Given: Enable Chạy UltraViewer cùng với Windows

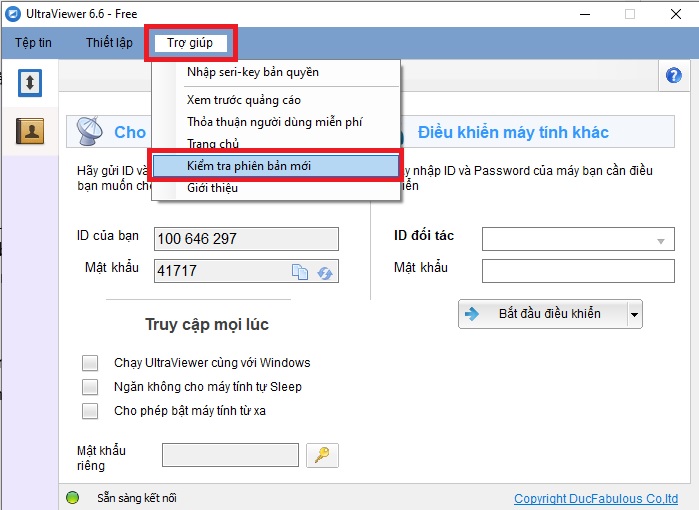Looking at the screenshot, I should [x=90, y=363].
